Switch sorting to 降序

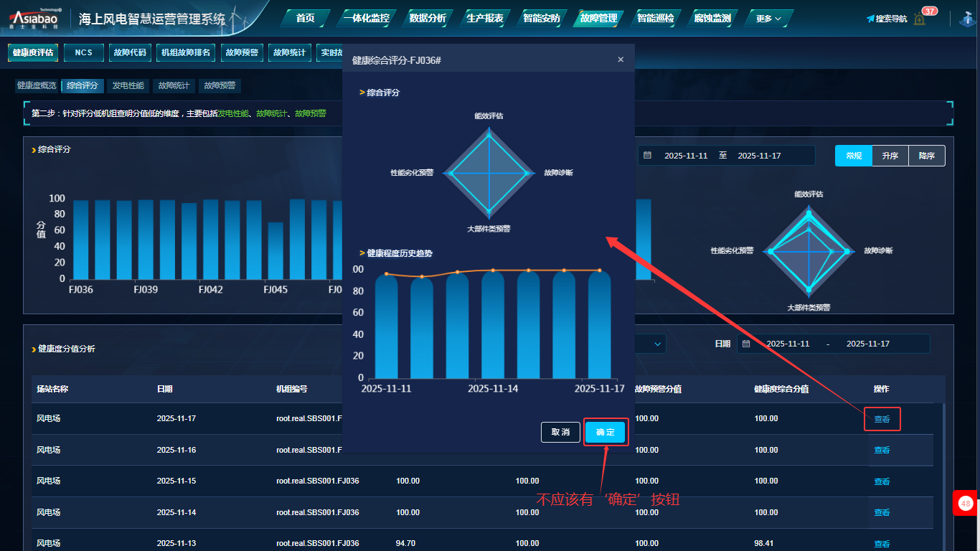(927, 156)
